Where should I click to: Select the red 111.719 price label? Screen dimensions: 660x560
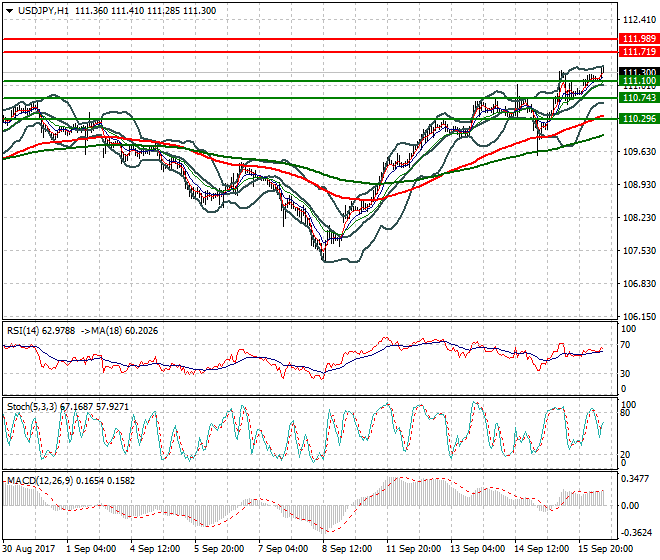(639, 52)
